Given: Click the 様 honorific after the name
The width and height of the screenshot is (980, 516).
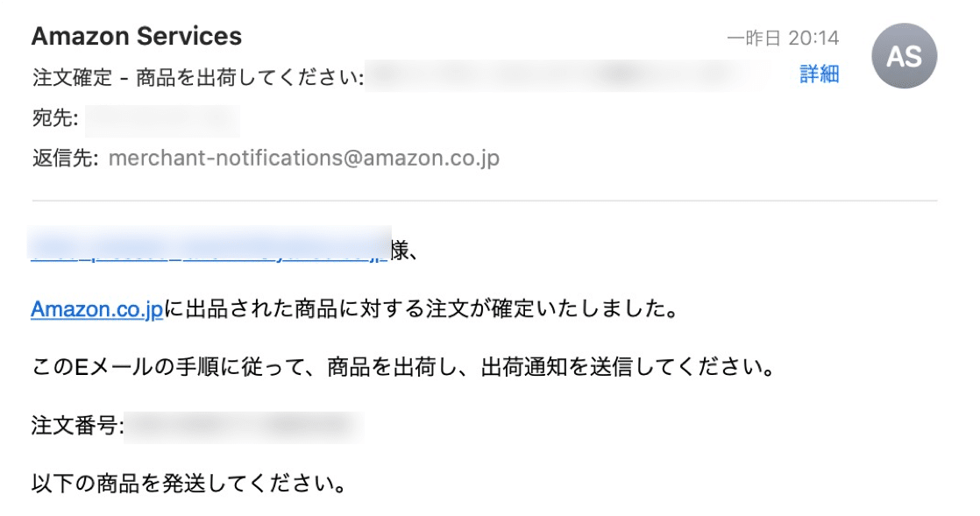Looking at the screenshot, I should coord(401,251).
